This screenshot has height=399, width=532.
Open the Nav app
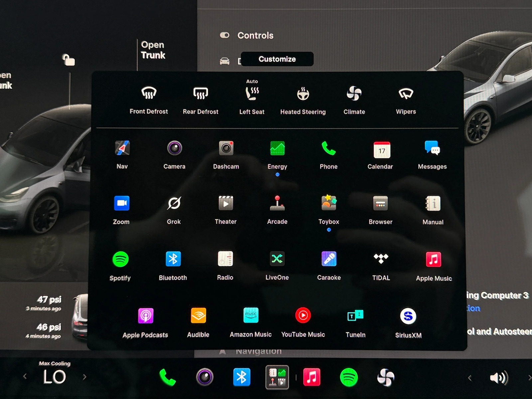point(122,155)
